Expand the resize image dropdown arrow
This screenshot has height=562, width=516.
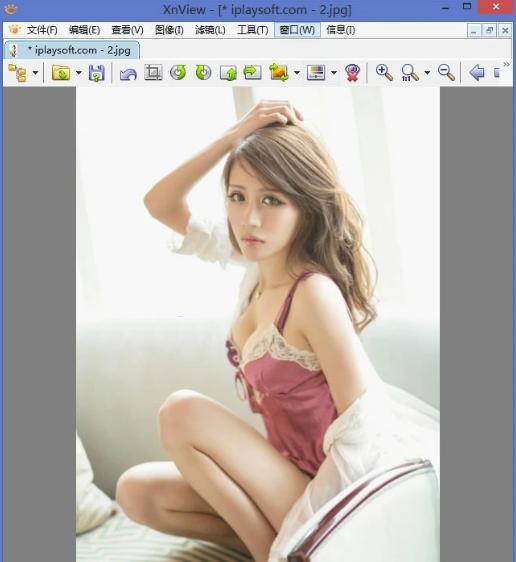(x=297, y=73)
